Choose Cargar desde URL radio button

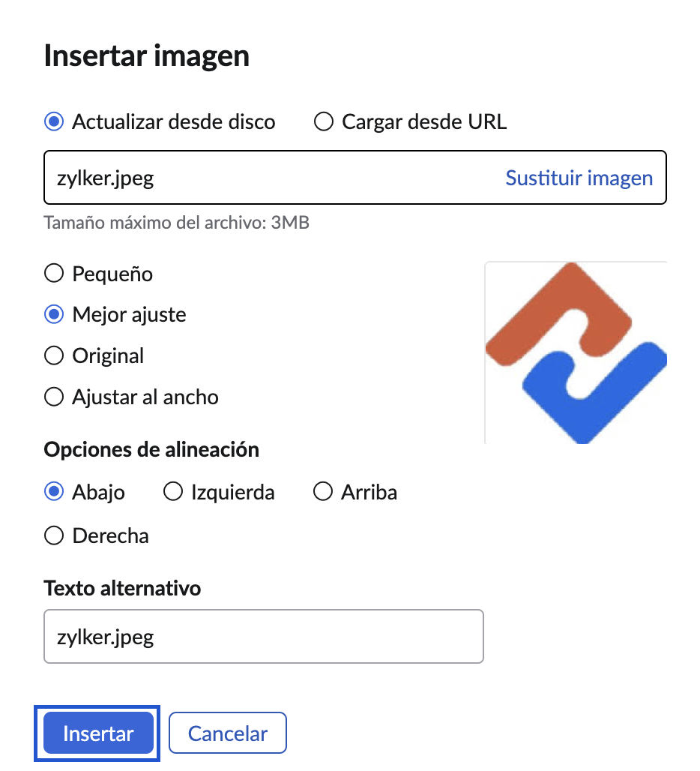pos(324,121)
